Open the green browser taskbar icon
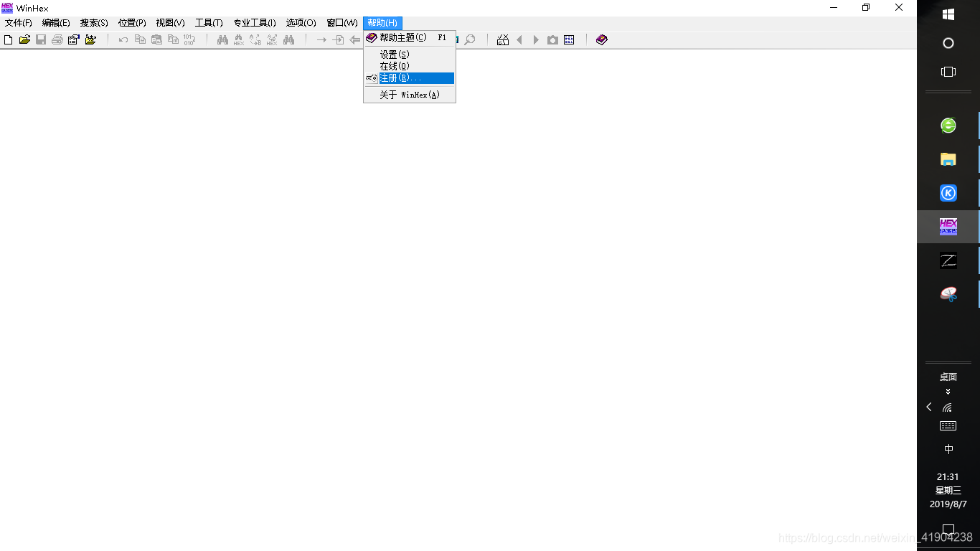Viewport: 980px width, 551px height. [948, 126]
